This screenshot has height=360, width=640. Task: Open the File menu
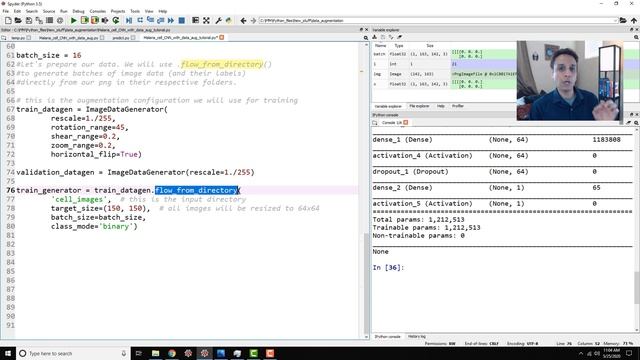pos(6,11)
